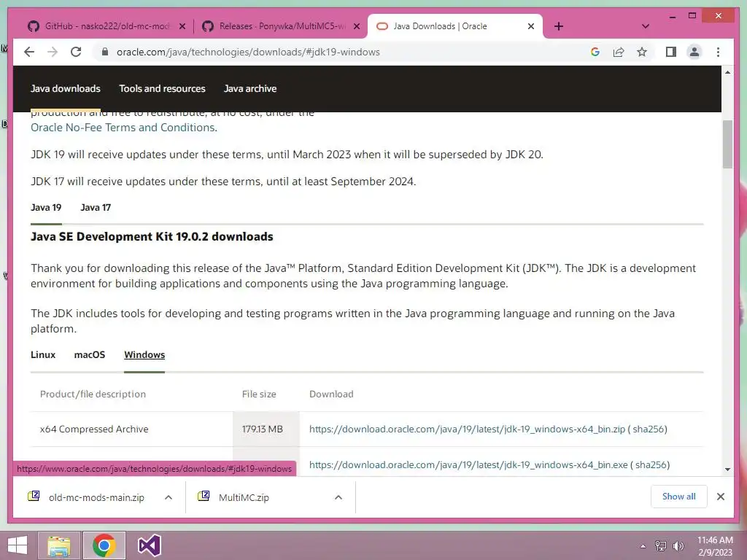Show hidden system tray icons
This screenshot has width=747, height=560.
point(643,546)
